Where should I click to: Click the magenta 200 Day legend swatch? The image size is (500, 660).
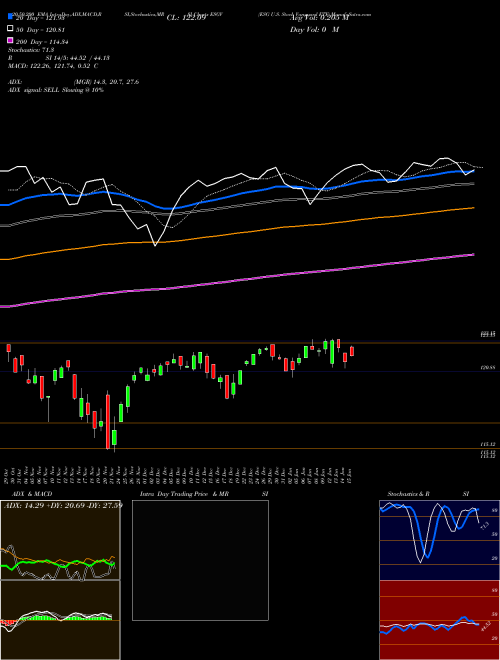(10, 40)
